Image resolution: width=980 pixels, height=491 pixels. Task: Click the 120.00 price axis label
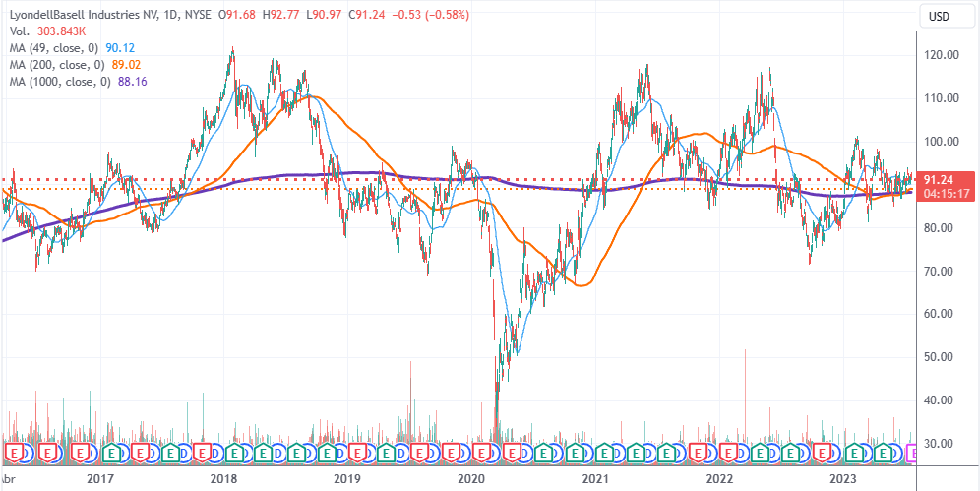click(942, 55)
